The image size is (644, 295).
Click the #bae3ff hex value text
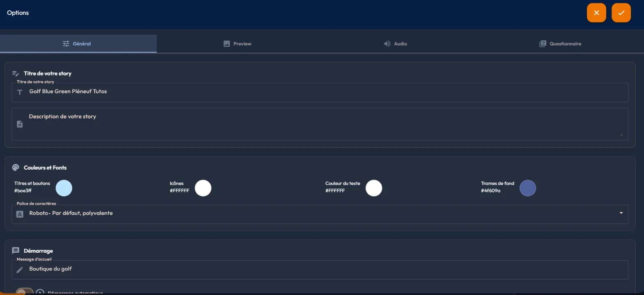[23, 191]
